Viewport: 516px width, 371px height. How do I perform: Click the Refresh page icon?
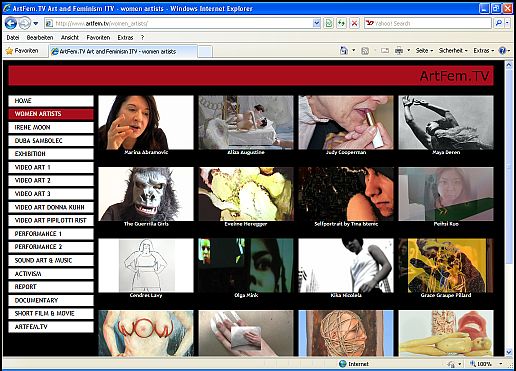(x=341, y=23)
